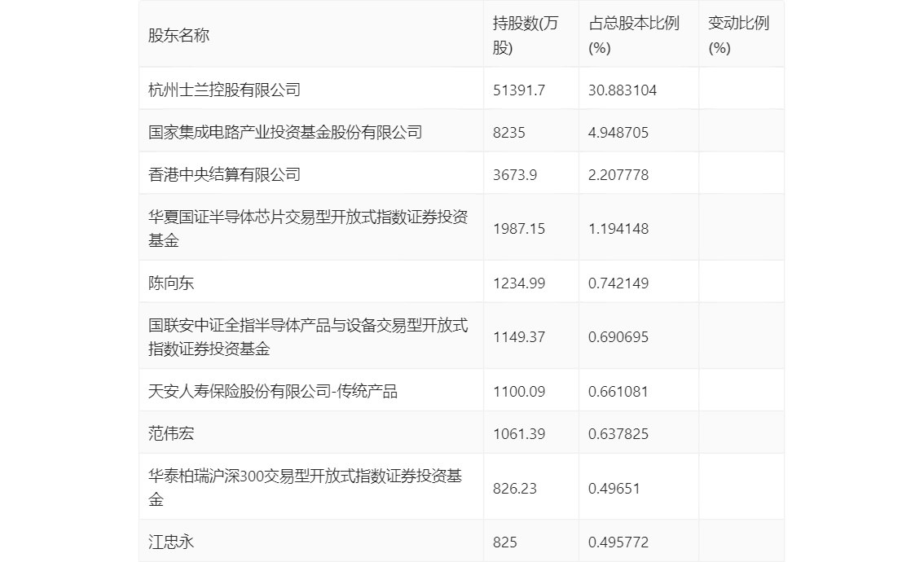This screenshot has width=924, height=562.
Task: Click the 占总股本比例(%) column header
Action: tap(633, 35)
